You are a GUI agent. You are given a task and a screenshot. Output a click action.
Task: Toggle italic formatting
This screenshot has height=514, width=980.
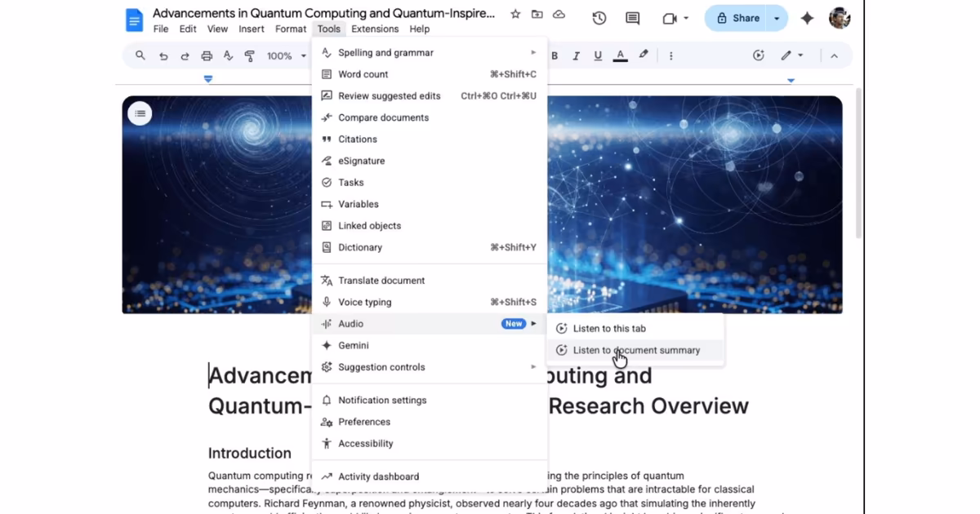point(576,55)
